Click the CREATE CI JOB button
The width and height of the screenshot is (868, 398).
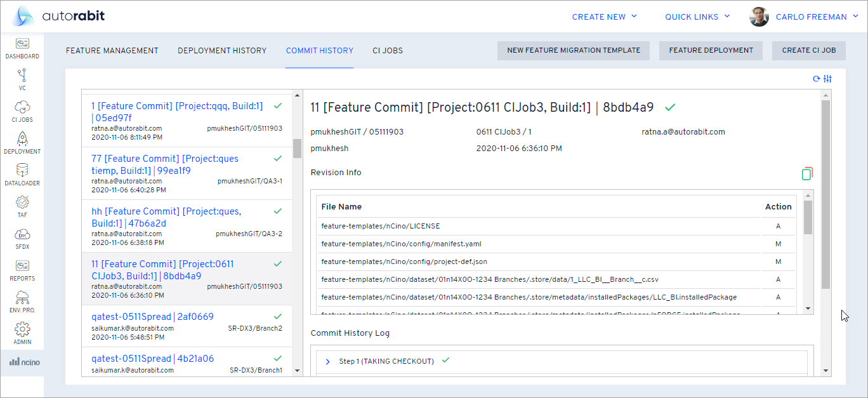click(808, 50)
